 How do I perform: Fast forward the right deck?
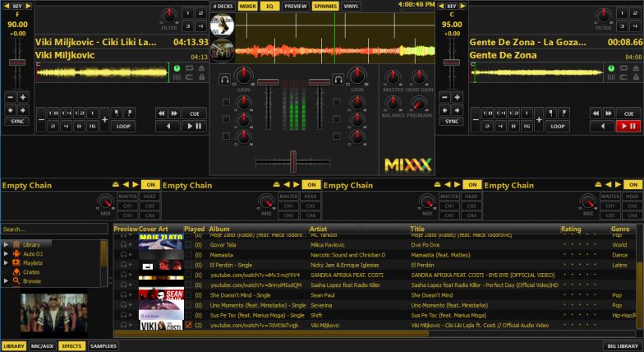[608, 113]
